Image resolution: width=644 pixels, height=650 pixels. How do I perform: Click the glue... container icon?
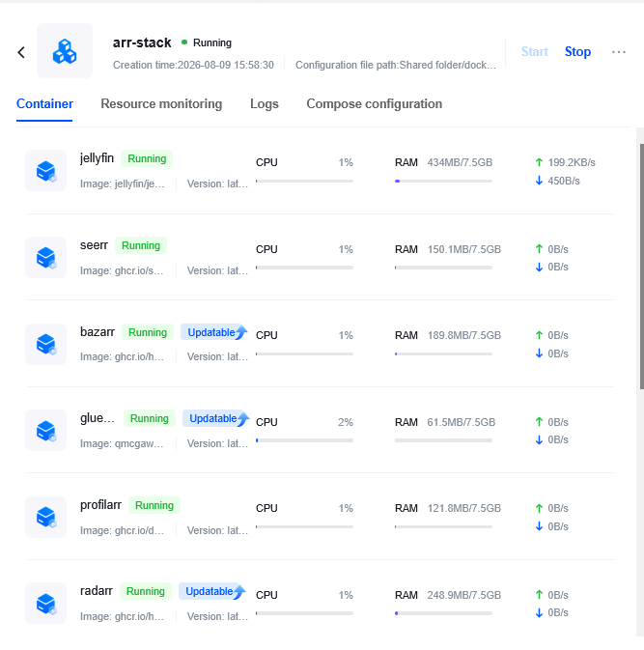[46, 431]
